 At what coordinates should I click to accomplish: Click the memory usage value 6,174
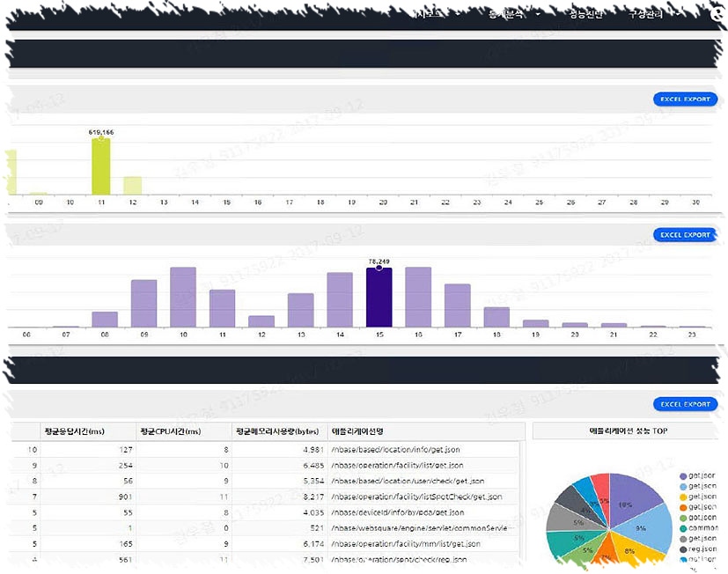(313, 544)
